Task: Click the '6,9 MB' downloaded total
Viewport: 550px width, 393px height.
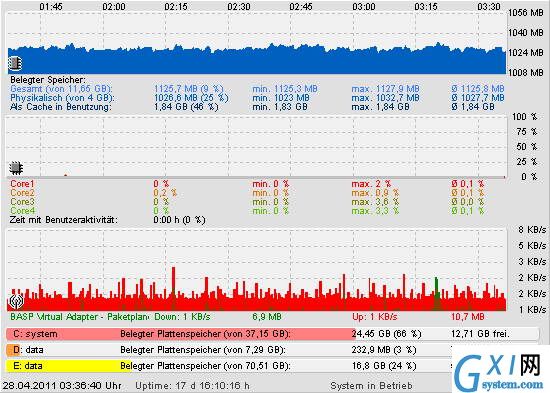Action: point(267,317)
